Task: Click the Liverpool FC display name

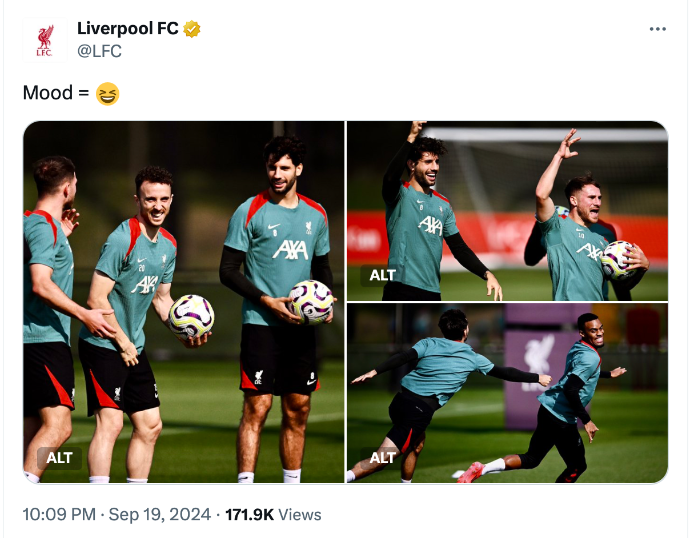Action: 128,29
